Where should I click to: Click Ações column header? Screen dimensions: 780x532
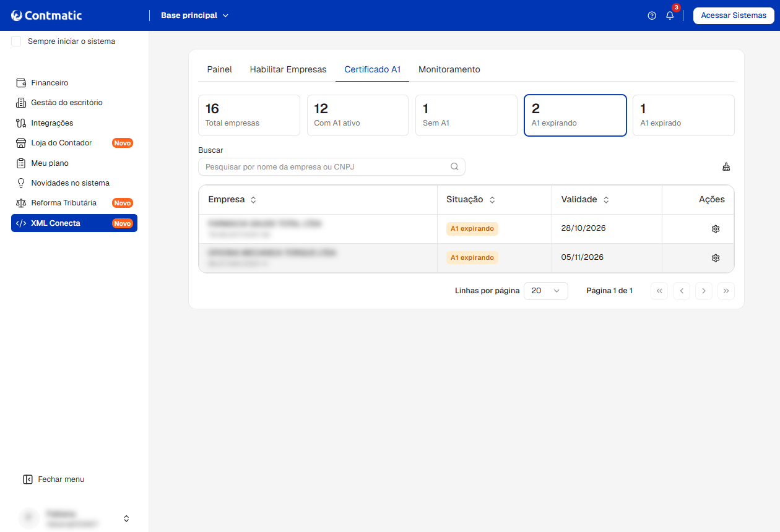click(712, 200)
